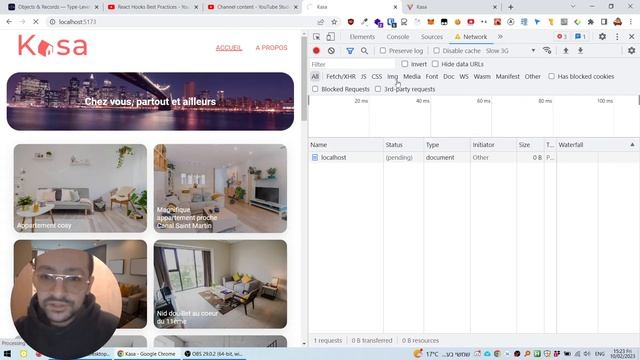Open the Windows Start menu

[x=7, y=353]
